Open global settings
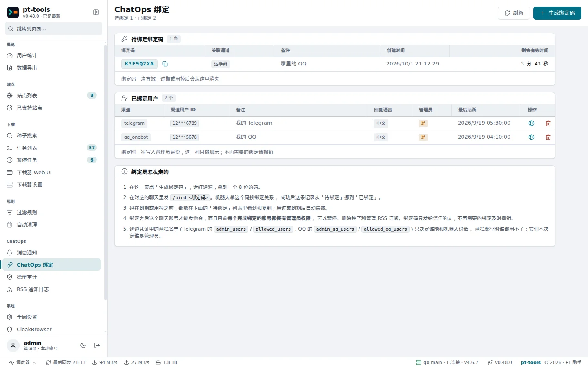Viewport: 588px width, 368px height. (52, 317)
